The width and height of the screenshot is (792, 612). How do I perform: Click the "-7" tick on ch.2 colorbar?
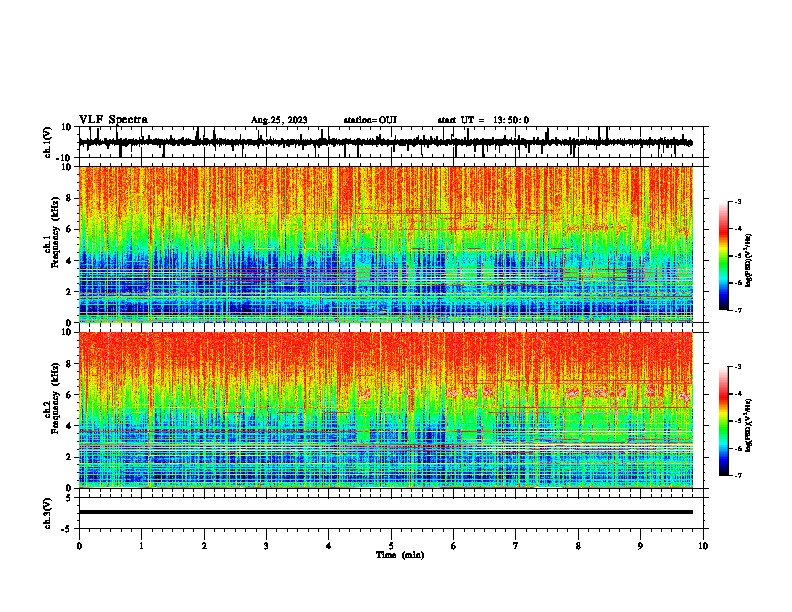pos(737,476)
